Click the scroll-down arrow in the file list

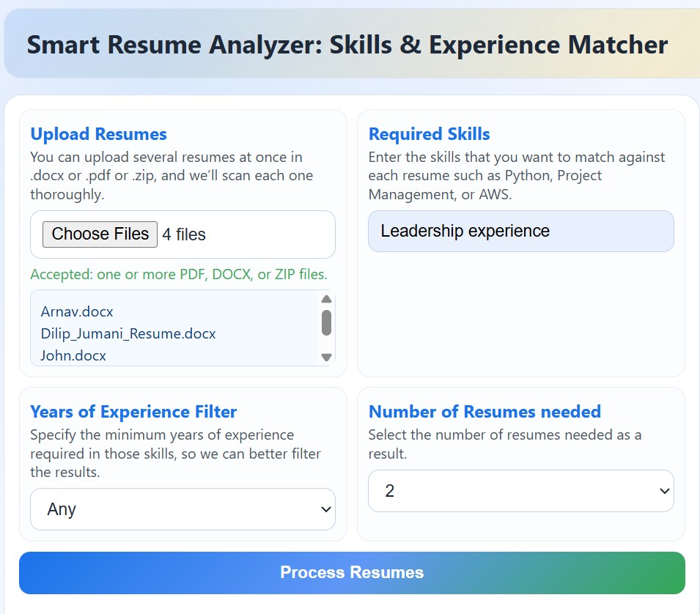coord(325,357)
